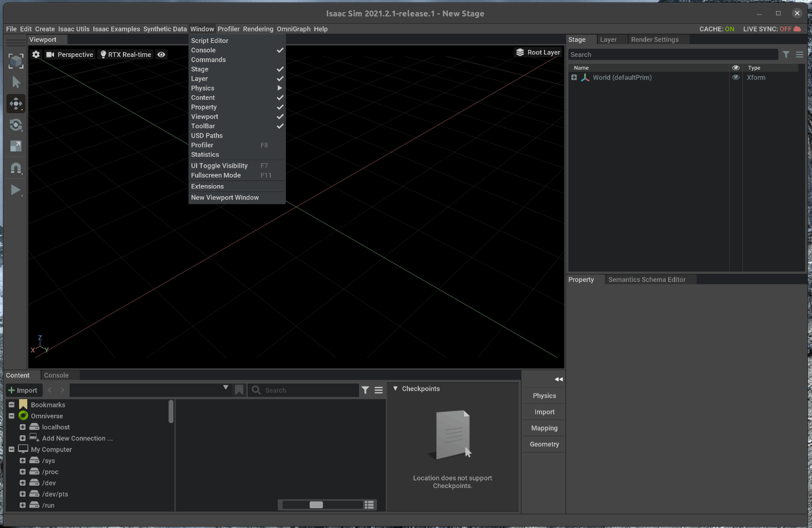Open the Content path dropdown arrow
This screenshot has width=812, height=528.
[x=226, y=388]
